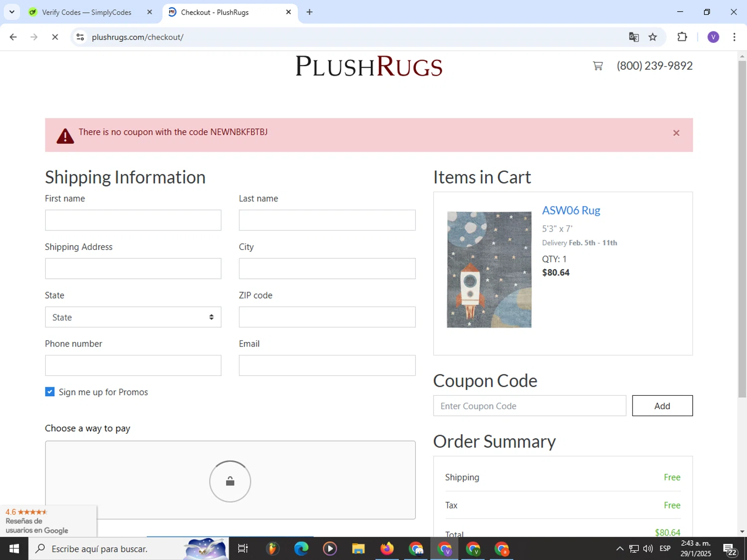Click the space rug thumbnail image

pyautogui.click(x=489, y=269)
